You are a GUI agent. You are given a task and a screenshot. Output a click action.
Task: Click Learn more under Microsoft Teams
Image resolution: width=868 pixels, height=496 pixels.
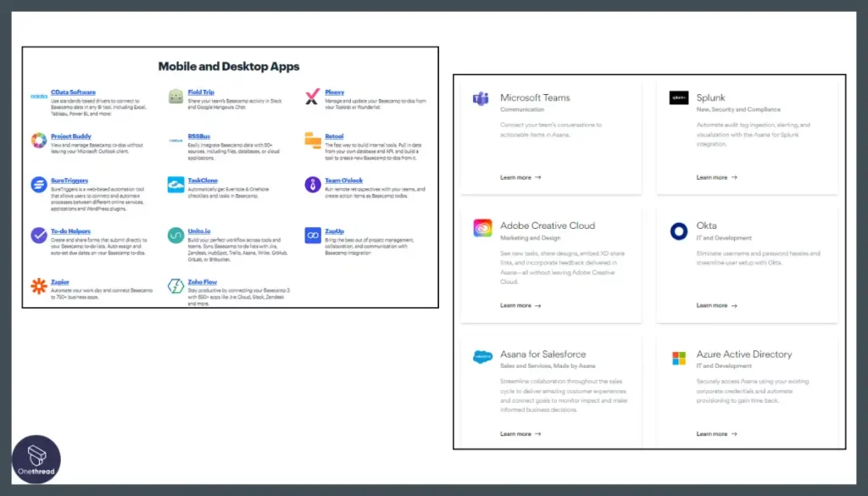pos(520,178)
